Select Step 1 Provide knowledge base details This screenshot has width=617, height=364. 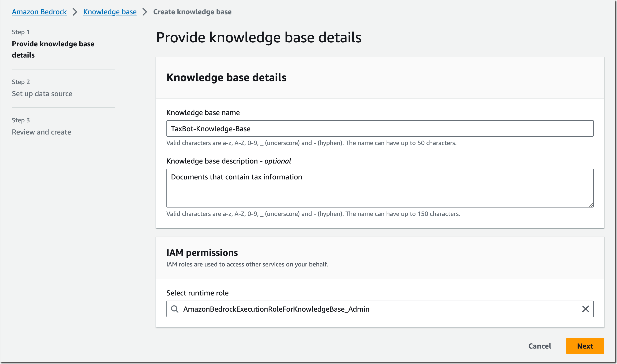[x=53, y=49]
